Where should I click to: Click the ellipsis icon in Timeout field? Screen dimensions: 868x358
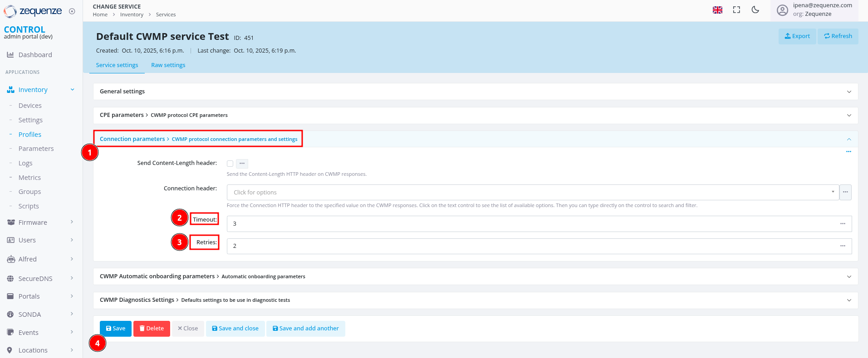pyautogui.click(x=843, y=223)
